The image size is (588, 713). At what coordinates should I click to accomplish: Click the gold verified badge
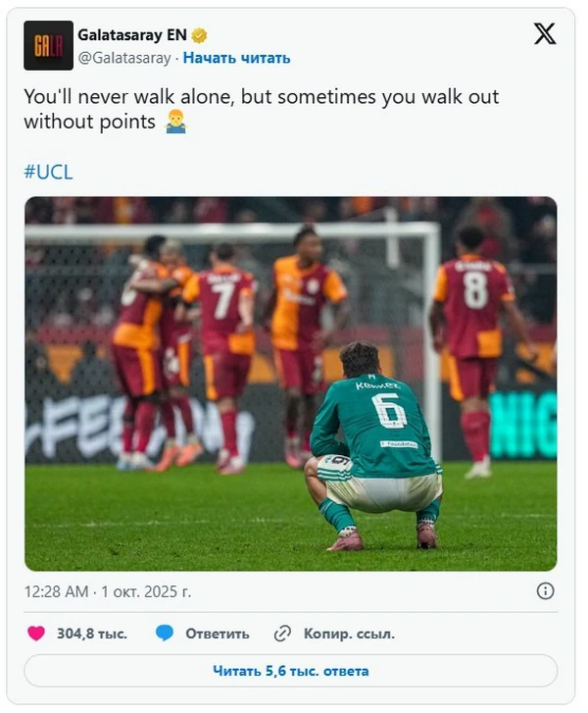[x=200, y=36]
